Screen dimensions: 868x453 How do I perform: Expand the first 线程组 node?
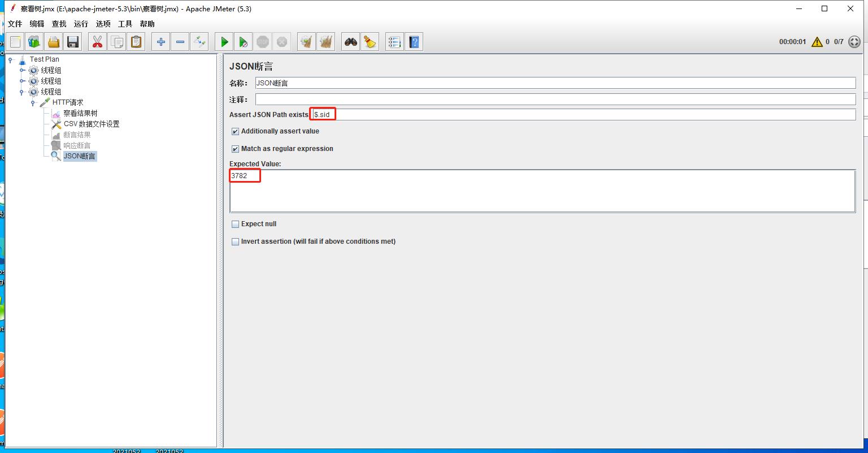click(22, 70)
